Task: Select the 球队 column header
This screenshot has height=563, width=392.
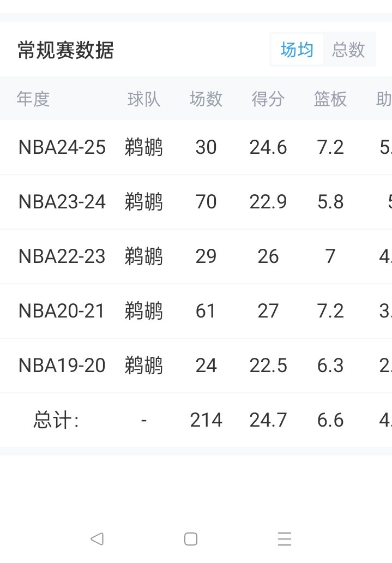Action: (143, 99)
